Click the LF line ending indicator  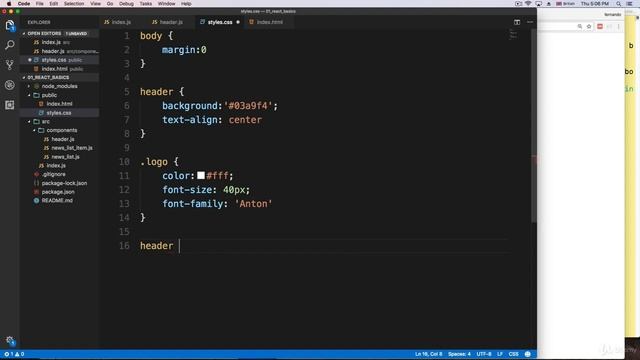point(500,354)
